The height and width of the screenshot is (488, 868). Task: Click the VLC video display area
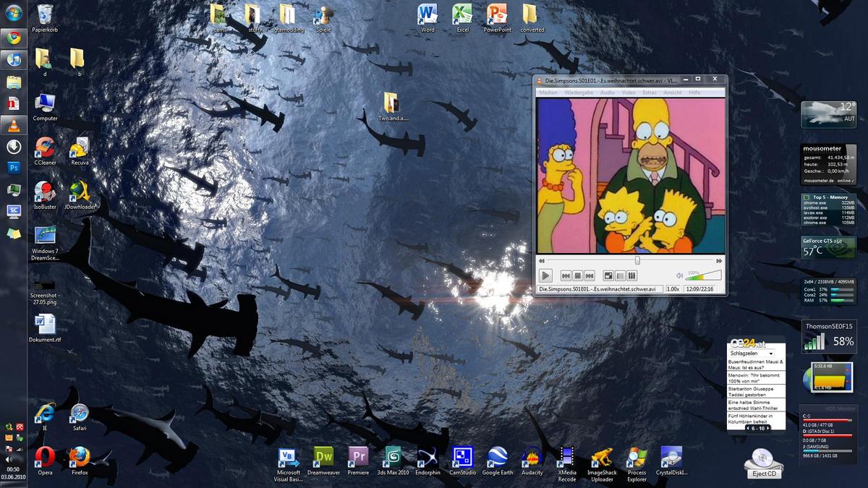point(630,176)
